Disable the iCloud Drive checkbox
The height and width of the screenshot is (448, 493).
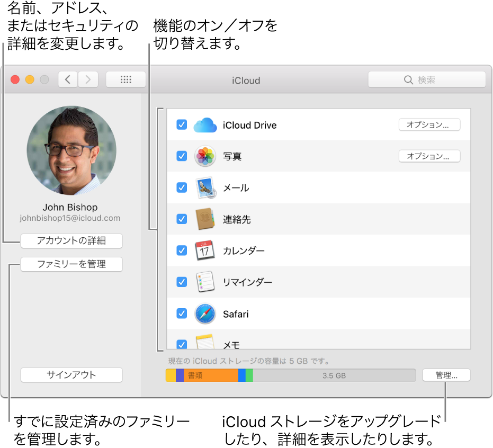(x=182, y=124)
